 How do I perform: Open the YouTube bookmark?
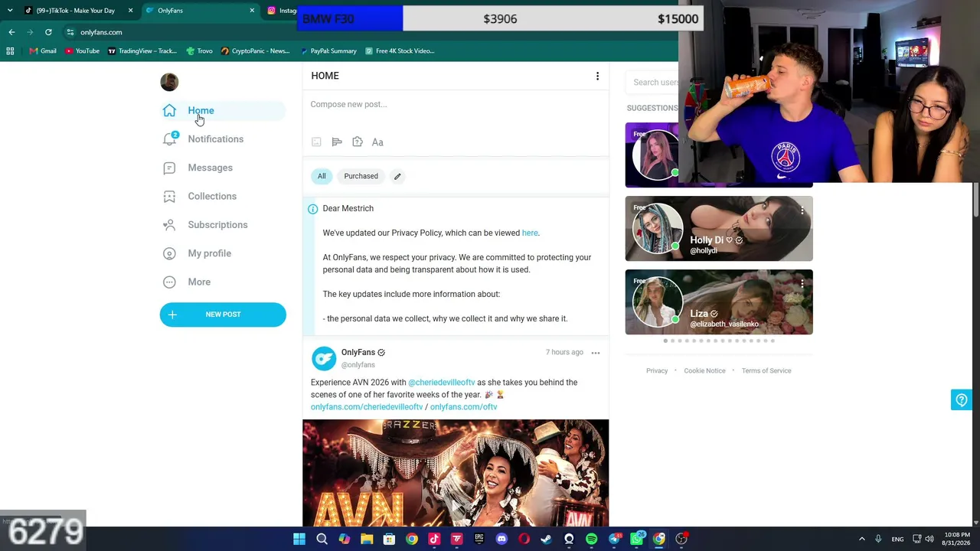(x=82, y=51)
